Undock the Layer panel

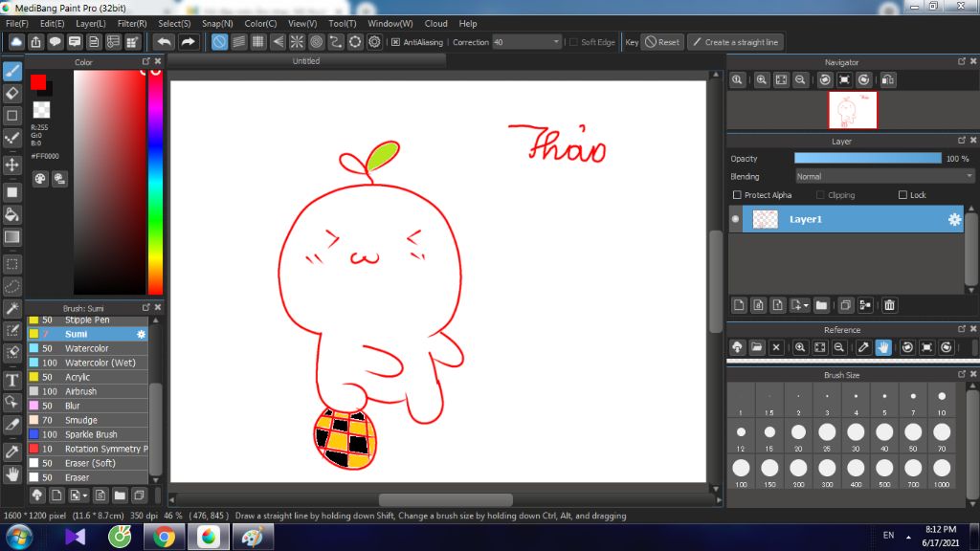point(961,141)
